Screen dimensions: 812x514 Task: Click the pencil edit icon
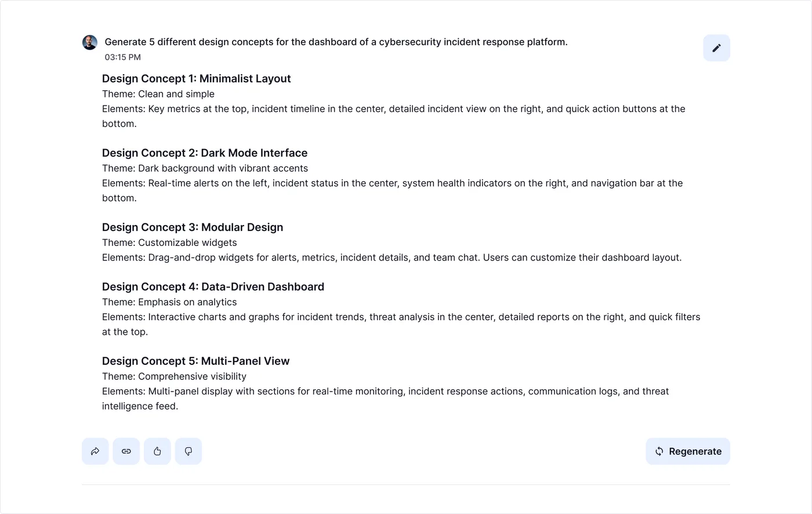tap(716, 48)
